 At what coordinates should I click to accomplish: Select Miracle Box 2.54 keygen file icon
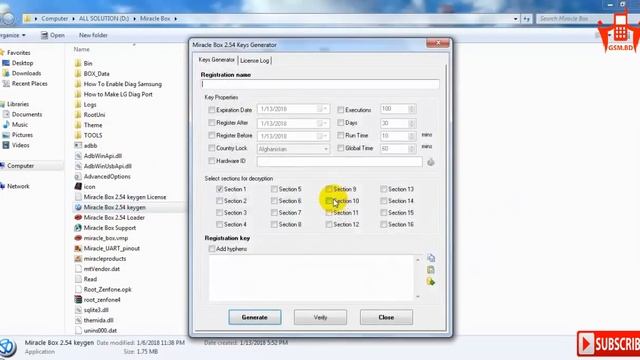[78, 207]
